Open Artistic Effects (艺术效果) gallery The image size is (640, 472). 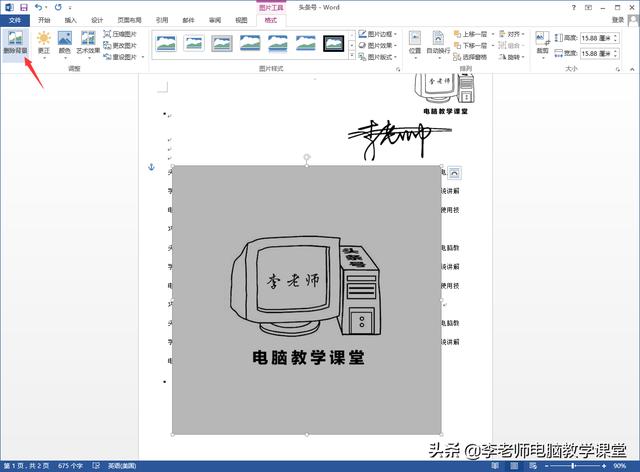(88, 43)
